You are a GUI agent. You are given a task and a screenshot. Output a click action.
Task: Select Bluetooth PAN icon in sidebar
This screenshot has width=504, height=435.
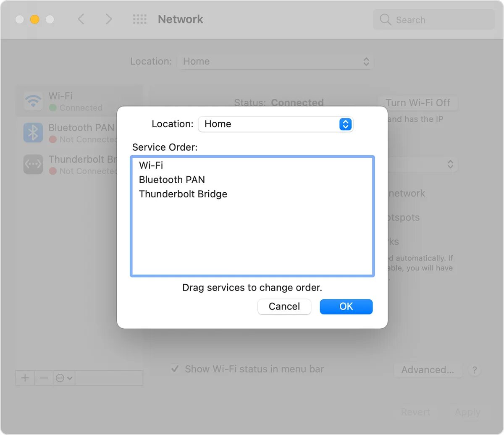click(x=33, y=133)
